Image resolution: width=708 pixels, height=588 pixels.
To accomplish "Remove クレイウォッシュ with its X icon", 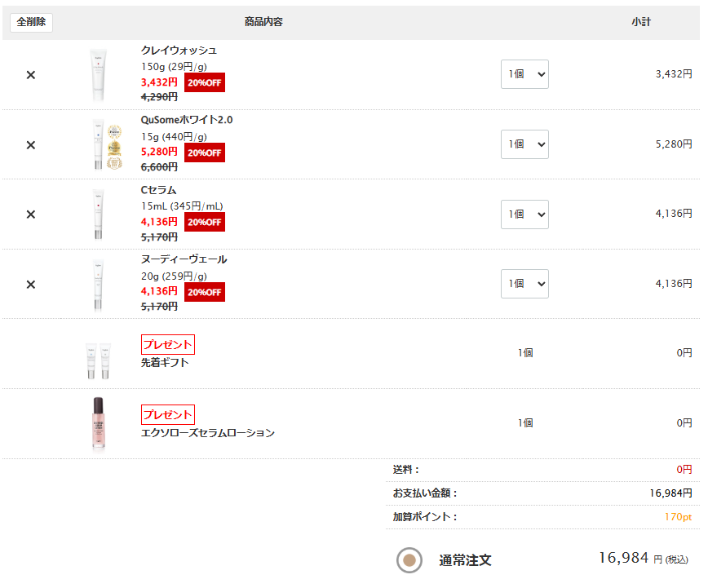I will (x=31, y=75).
